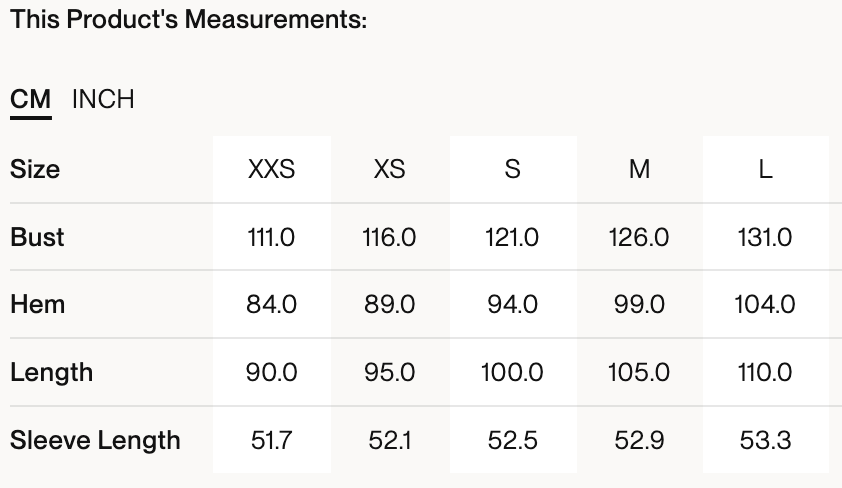Click the Size row label
The width and height of the screenshot is (842, 488).
(x=35, y=169)
